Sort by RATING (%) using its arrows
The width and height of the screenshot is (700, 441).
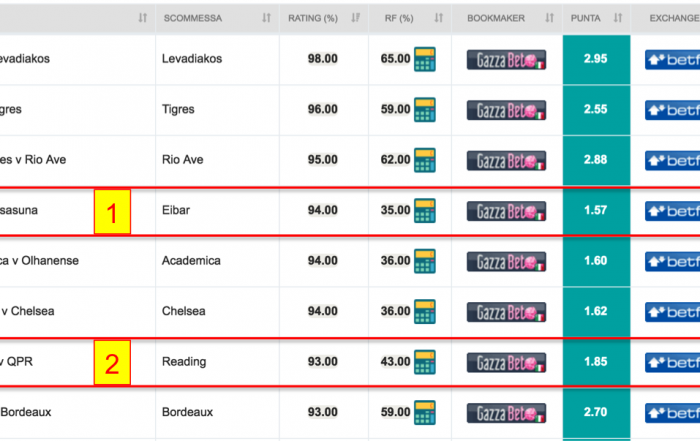coord(355,18)
